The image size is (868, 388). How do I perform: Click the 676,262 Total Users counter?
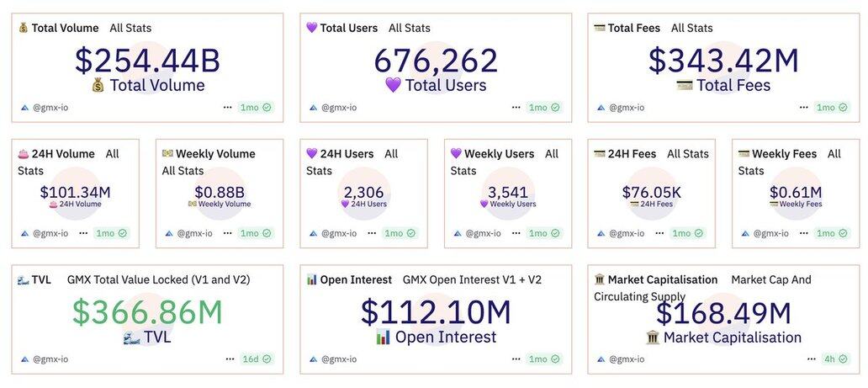tap(436, 61)
